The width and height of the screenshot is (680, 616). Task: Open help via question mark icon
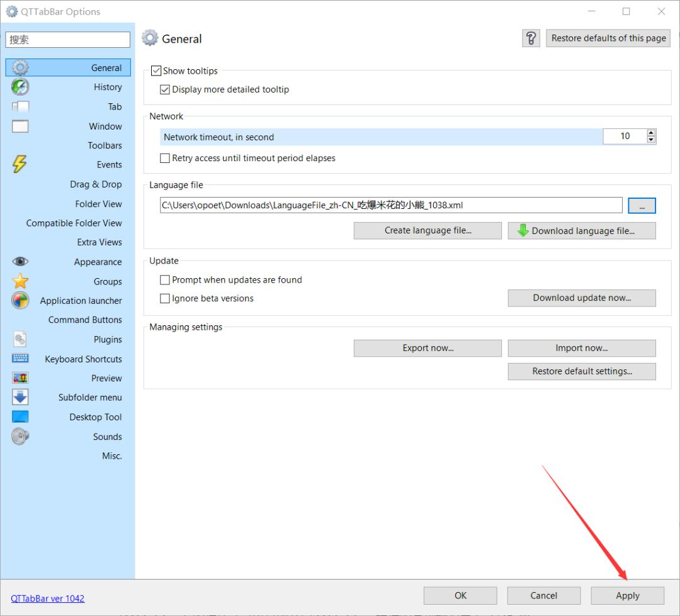531,38
